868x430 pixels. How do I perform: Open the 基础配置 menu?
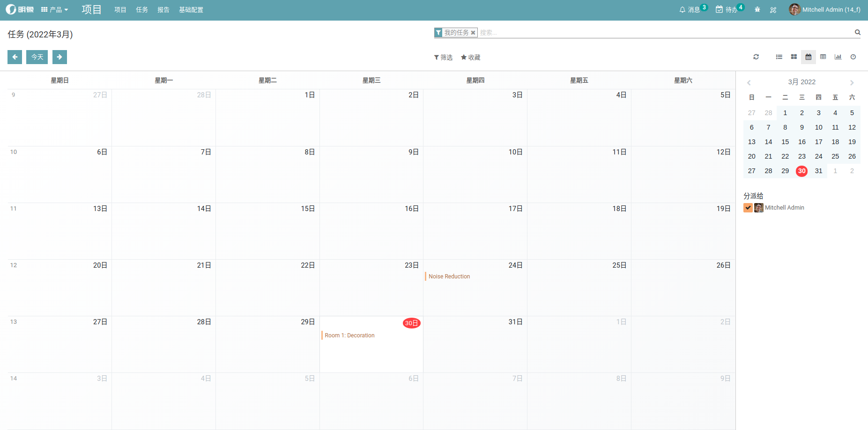[191, 10]
